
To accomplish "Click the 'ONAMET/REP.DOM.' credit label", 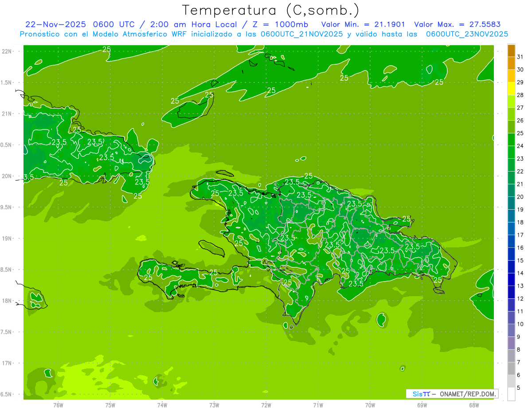I will click(x=468, y=394).
